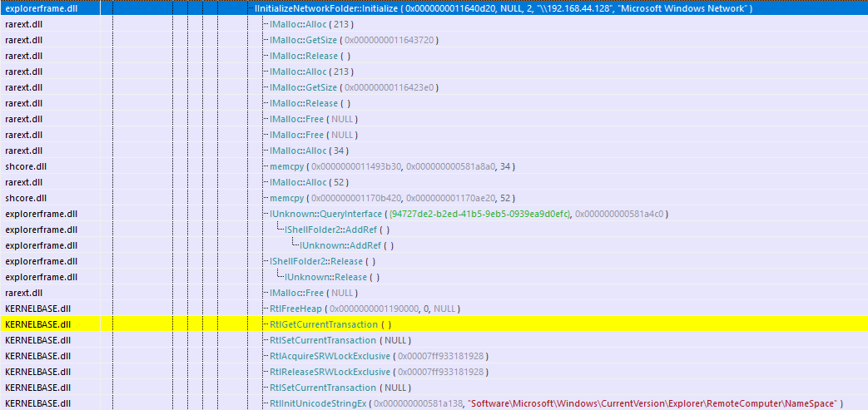Click KERNELBASE.dll module beside RtlFreeHeap
Viewport: 868px width, 410px height.
(x=37, y=309)
